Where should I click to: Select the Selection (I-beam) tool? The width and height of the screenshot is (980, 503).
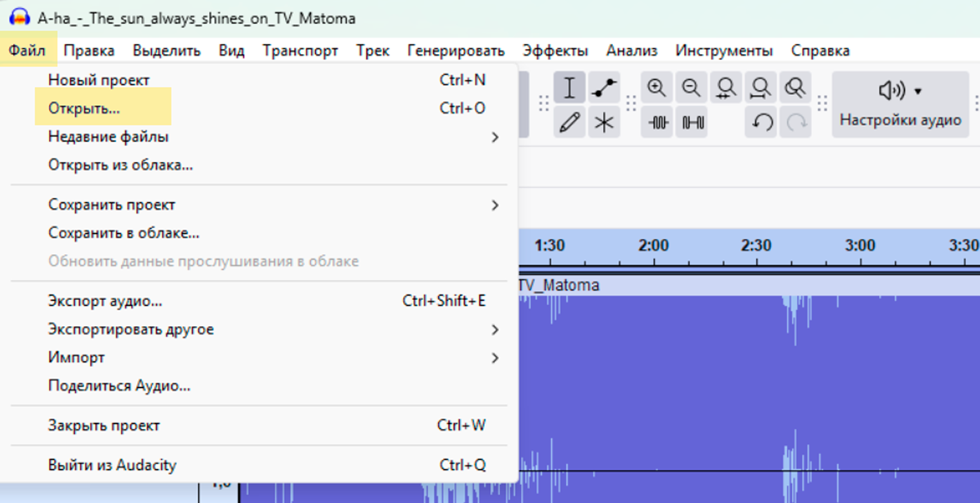click(x=569, y=88)
